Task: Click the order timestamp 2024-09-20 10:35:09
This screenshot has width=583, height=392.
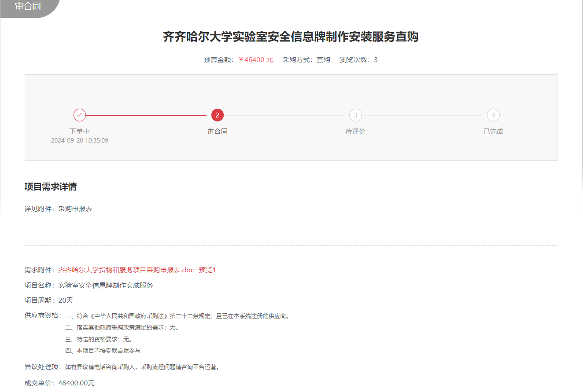Action: point(80,141)
